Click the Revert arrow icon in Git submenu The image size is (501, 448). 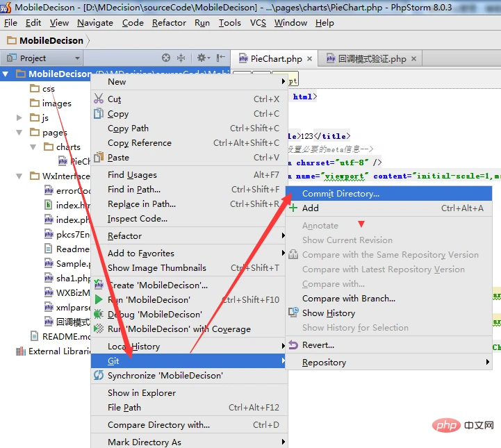pyautogui.click(x=293, y=345)
